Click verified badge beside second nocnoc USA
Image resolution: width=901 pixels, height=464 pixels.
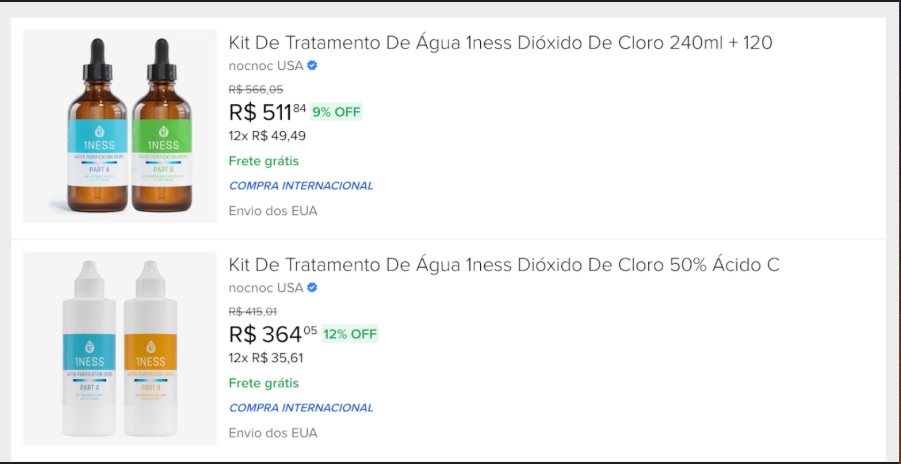coord(312,288)
